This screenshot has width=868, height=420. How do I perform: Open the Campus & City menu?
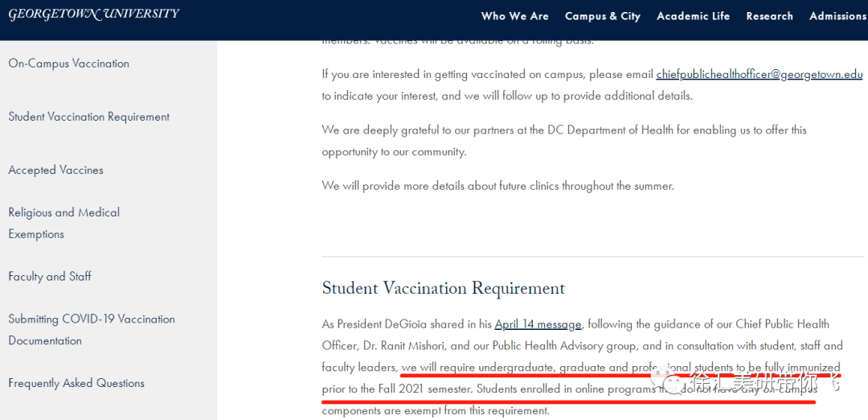tap(602, 16)
